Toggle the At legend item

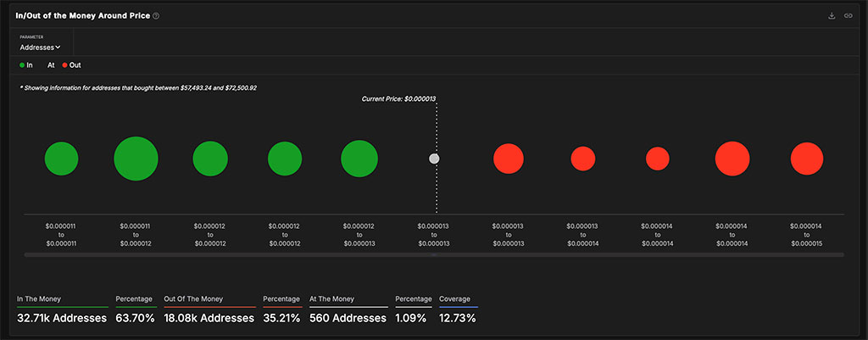click(51, 64)
